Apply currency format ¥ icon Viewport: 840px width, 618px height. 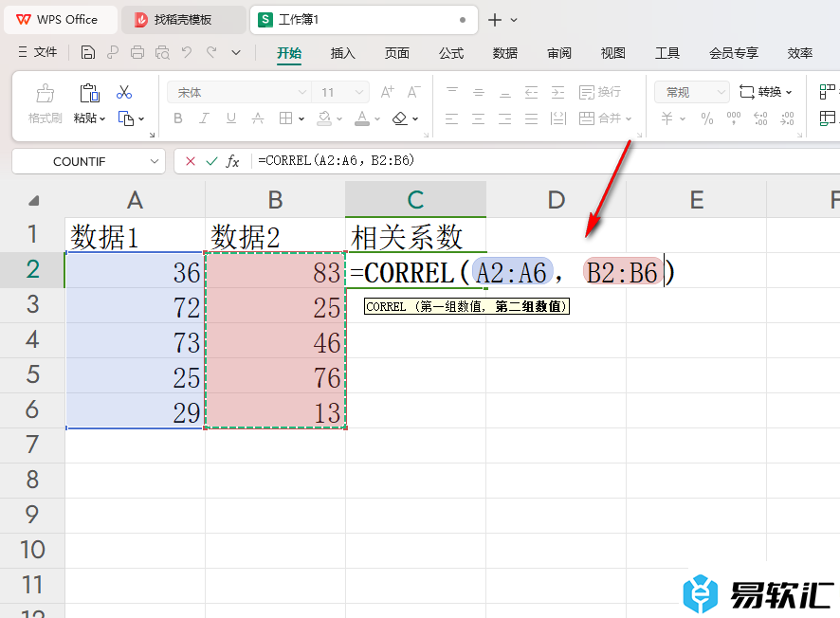click(667, 118)
